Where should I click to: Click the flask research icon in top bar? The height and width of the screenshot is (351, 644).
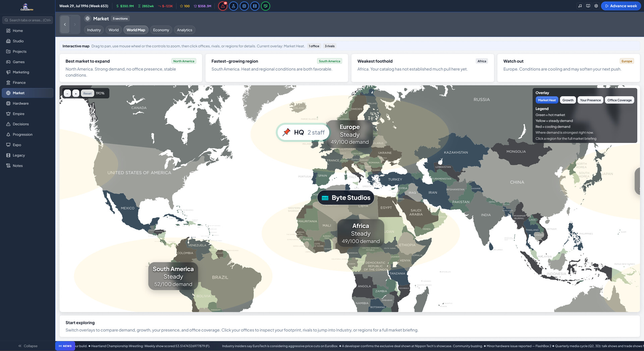click(x=233, y=6)
